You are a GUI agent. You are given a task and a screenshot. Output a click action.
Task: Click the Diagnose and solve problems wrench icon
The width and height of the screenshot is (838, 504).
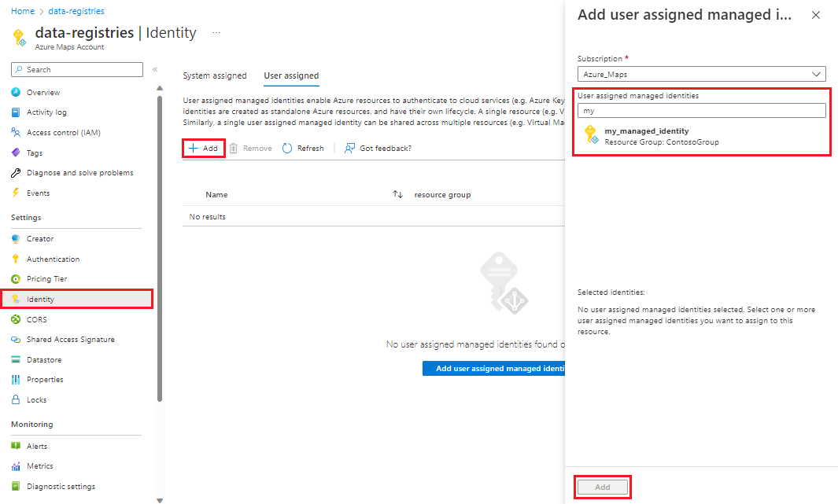pos(16,173)
